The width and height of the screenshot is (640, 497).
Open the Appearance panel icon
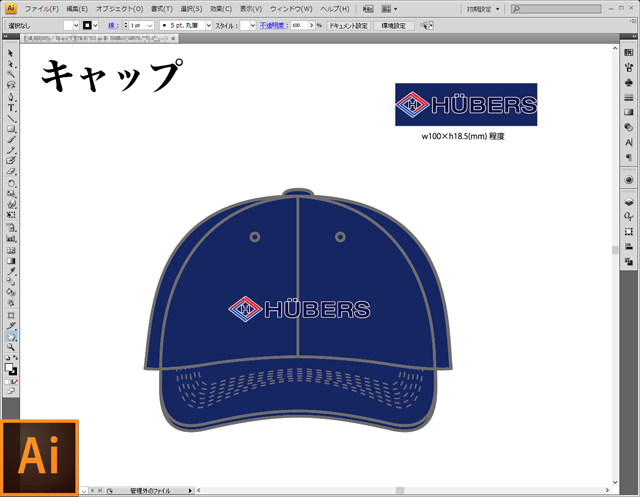click(x=629, y=180)
